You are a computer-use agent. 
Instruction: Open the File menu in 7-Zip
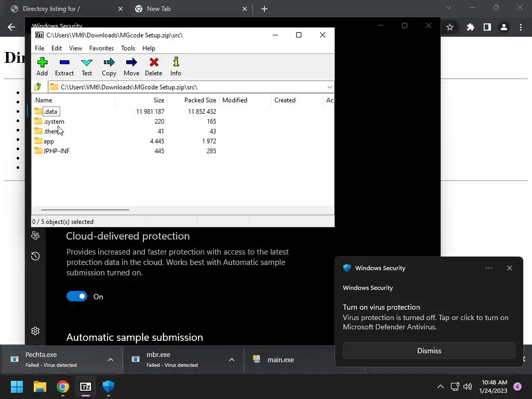(x=39, y=48)
